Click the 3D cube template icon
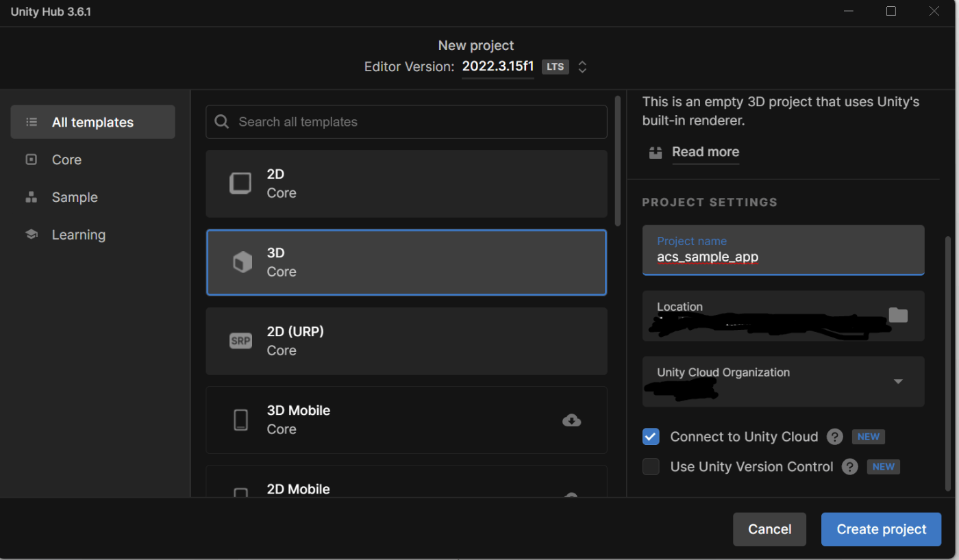The width and height of the screenshot is (959, 560). coord(242,262)
